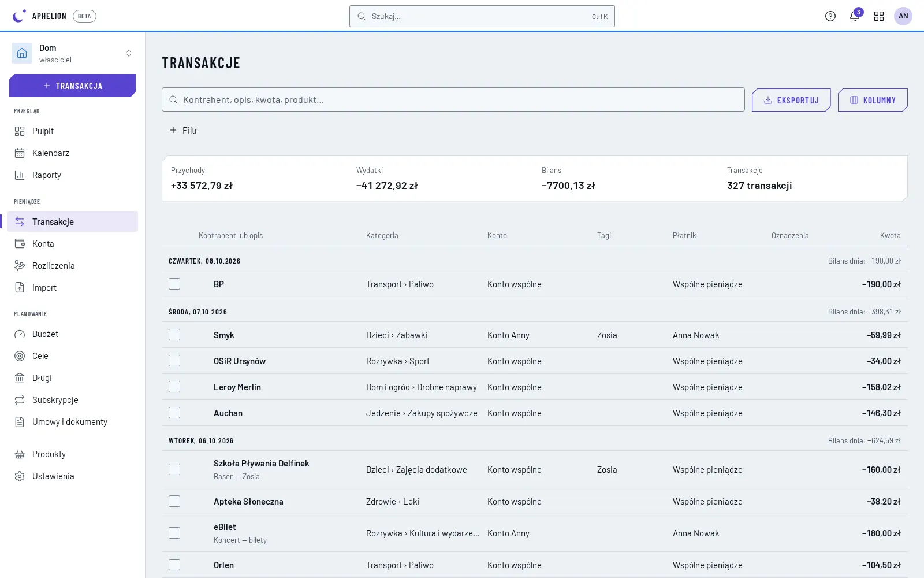Open notifications bell with badge

pyautogui.click(x=855, y=16)
